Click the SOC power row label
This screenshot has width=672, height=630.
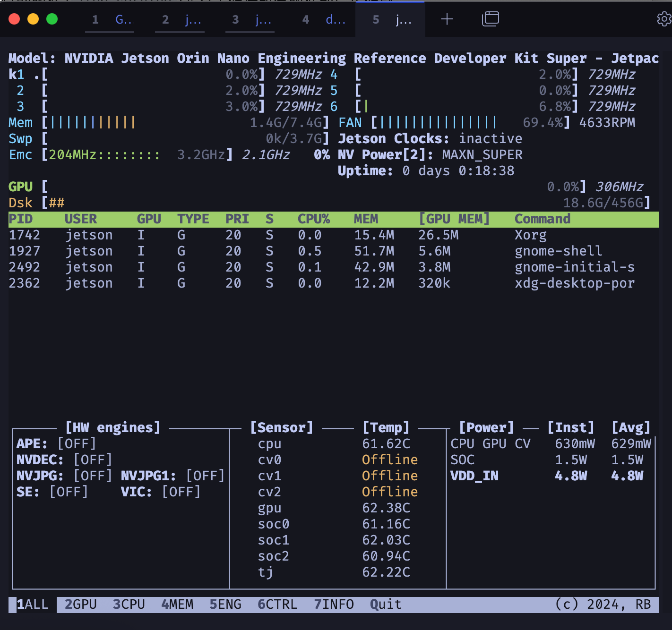[x=462, y=460]
